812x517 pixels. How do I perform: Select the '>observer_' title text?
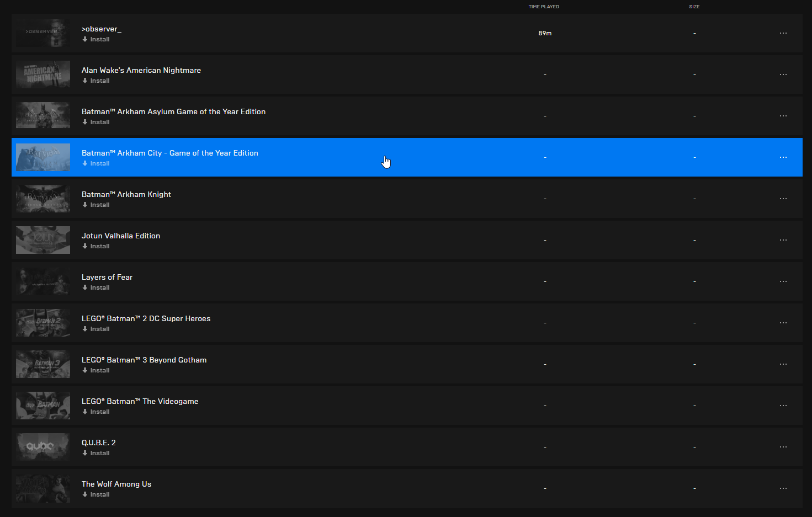tap(102, 29)
